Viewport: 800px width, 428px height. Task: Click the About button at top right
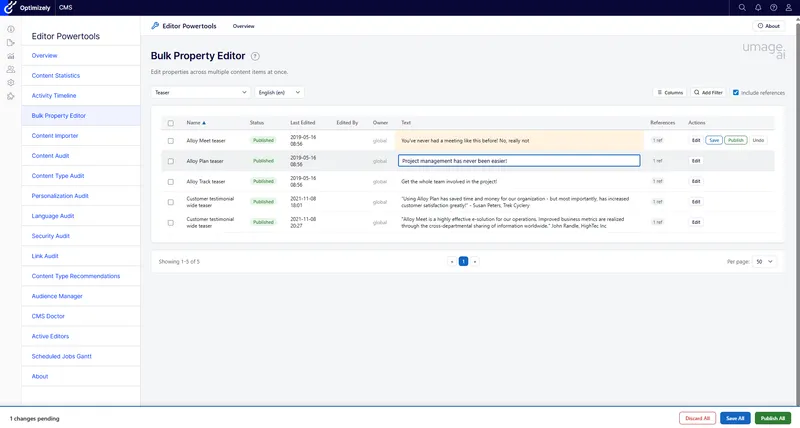[x=768, y=26]
